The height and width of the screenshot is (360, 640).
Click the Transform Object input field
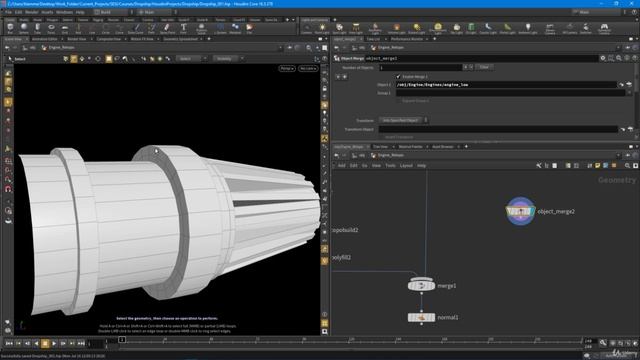[498, 129]
